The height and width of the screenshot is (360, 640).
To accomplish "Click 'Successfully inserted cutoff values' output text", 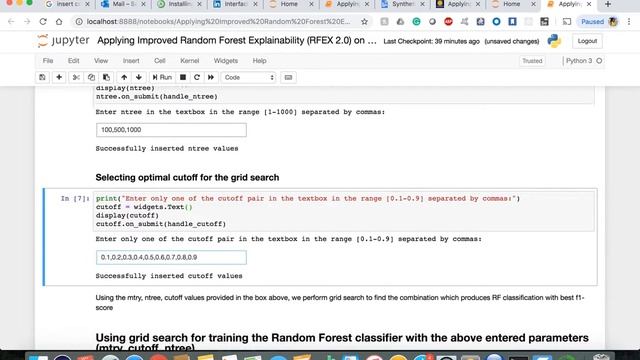I will click(x=169, y=276).
